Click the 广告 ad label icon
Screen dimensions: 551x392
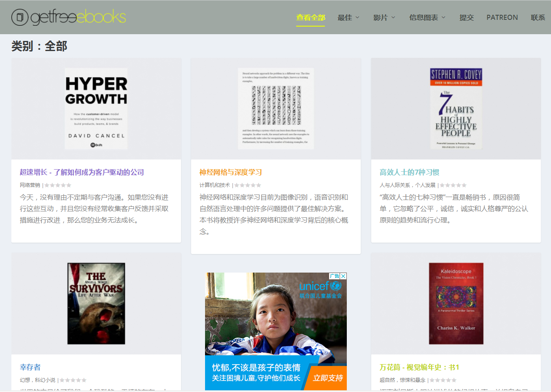coord(335,276)
